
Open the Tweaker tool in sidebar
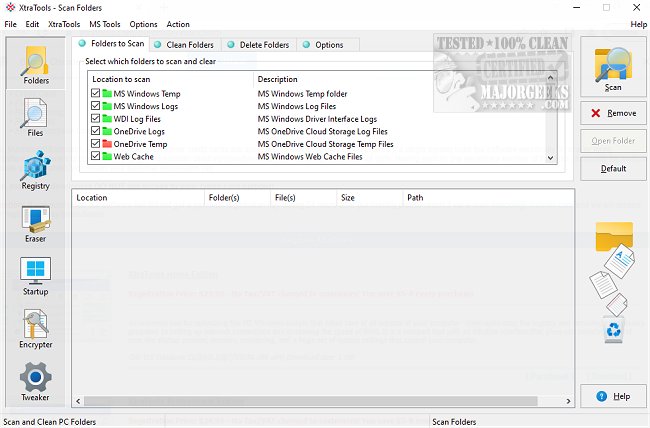(36, 382)
